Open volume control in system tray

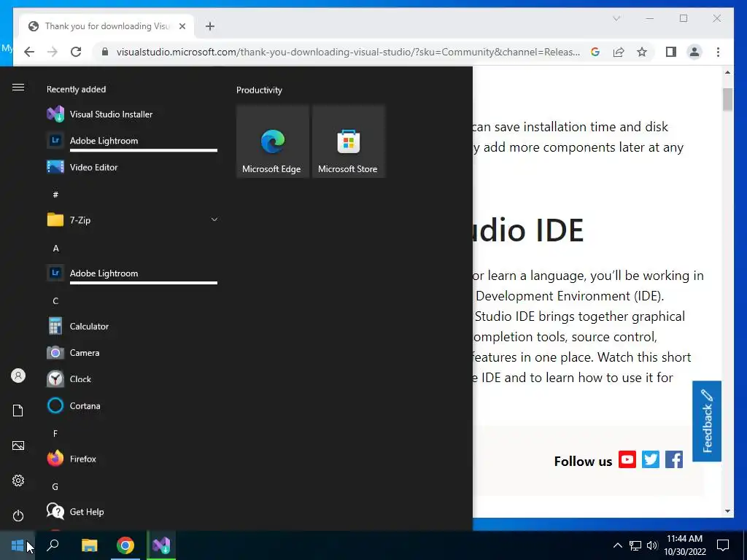652,545
